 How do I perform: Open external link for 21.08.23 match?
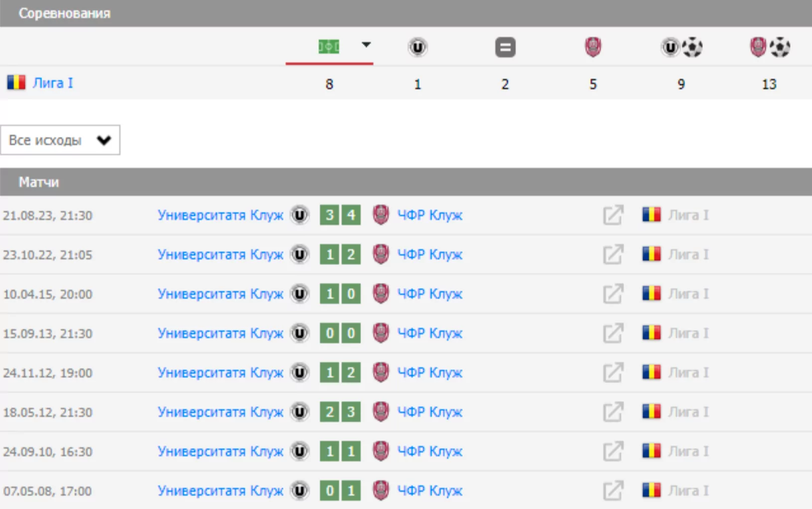(x=613, y=215)
